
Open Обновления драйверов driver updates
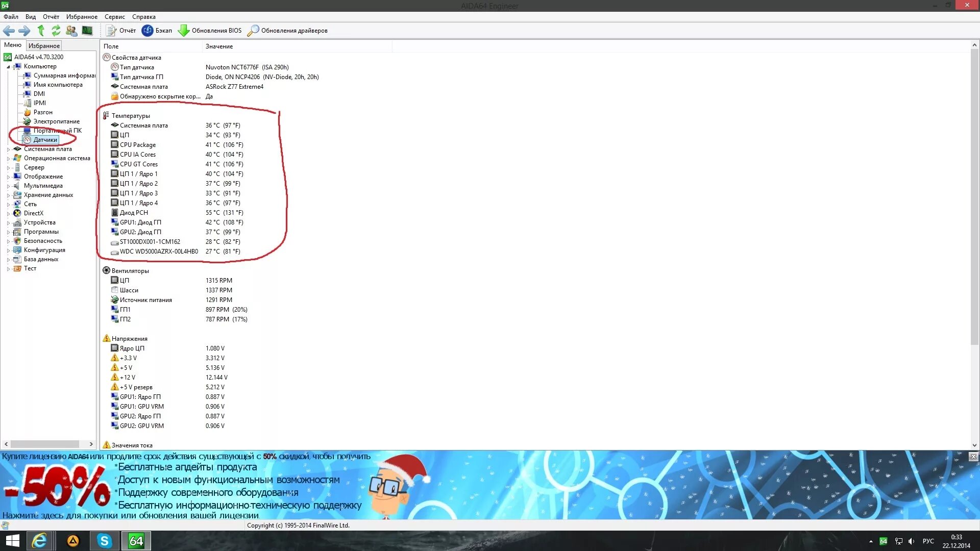287,31
